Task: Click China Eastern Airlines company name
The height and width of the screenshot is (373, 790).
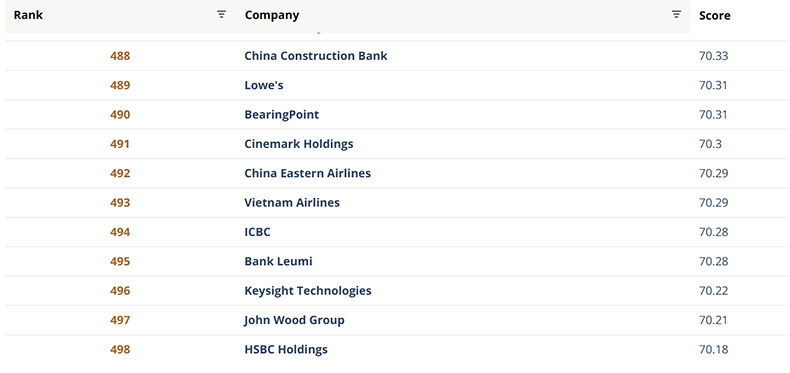Action: 307,173
